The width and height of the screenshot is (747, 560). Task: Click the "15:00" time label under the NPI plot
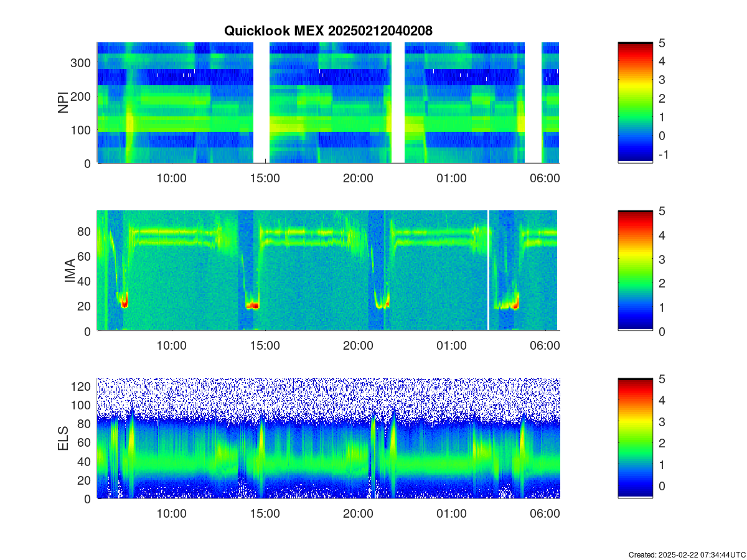(x=265, y=178)
